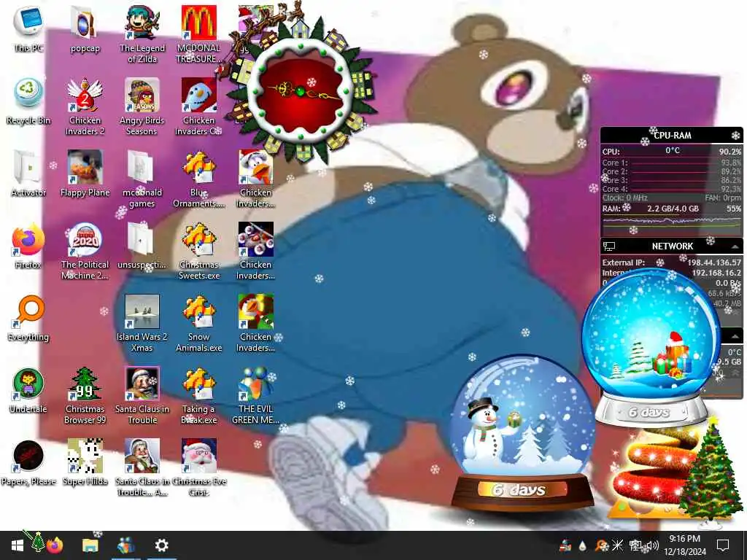Screen dimensions: 747x560
Task: Open This PC desktop icon
Action: coord(28,29)
